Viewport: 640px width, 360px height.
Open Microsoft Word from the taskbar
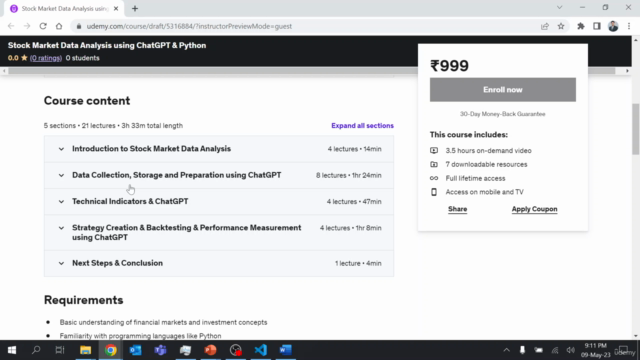pyautogui.click(x=286, y=350)
